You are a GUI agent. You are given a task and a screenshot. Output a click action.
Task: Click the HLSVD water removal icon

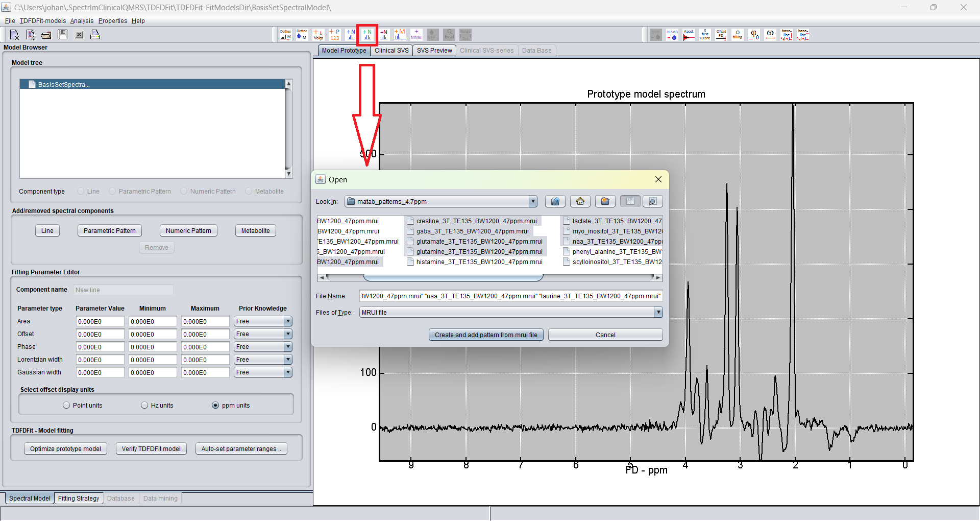tap(672, 34)
